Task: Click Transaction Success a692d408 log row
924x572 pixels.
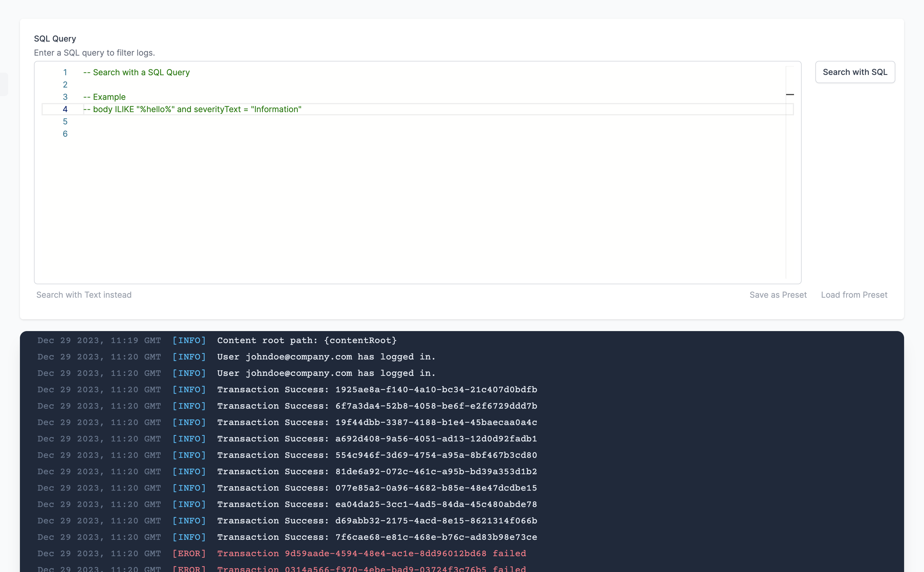Action: click(377, 439)
